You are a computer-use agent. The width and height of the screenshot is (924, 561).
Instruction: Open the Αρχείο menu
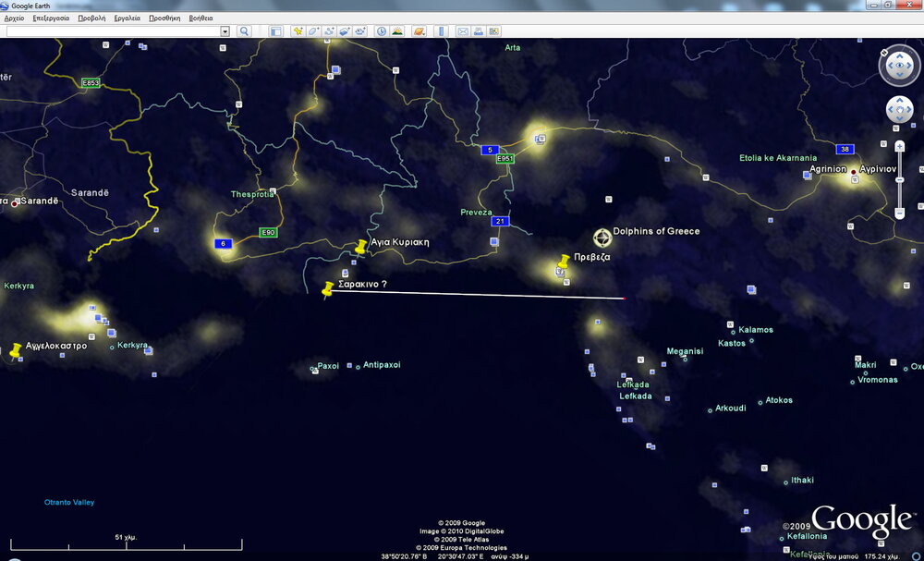(15, 18)
